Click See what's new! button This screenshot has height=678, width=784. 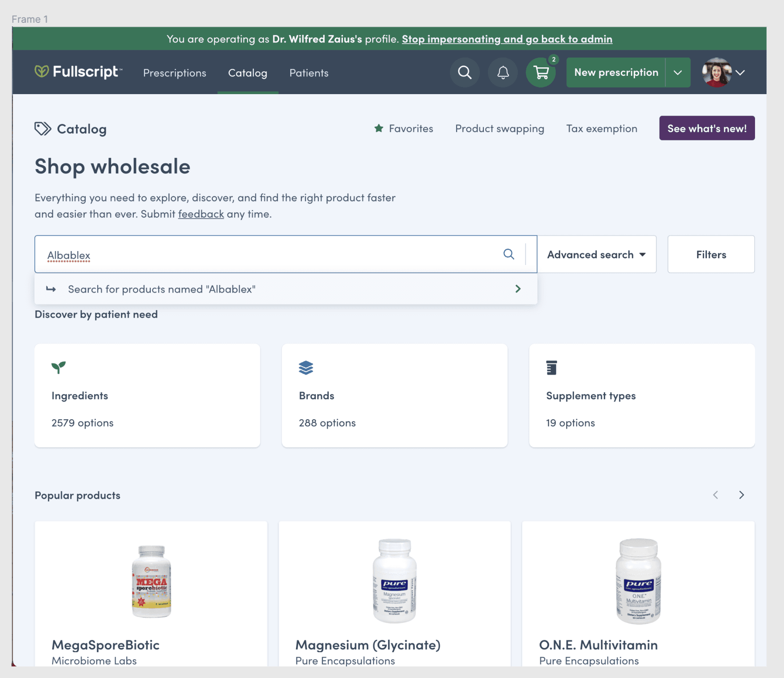[707, 128]
